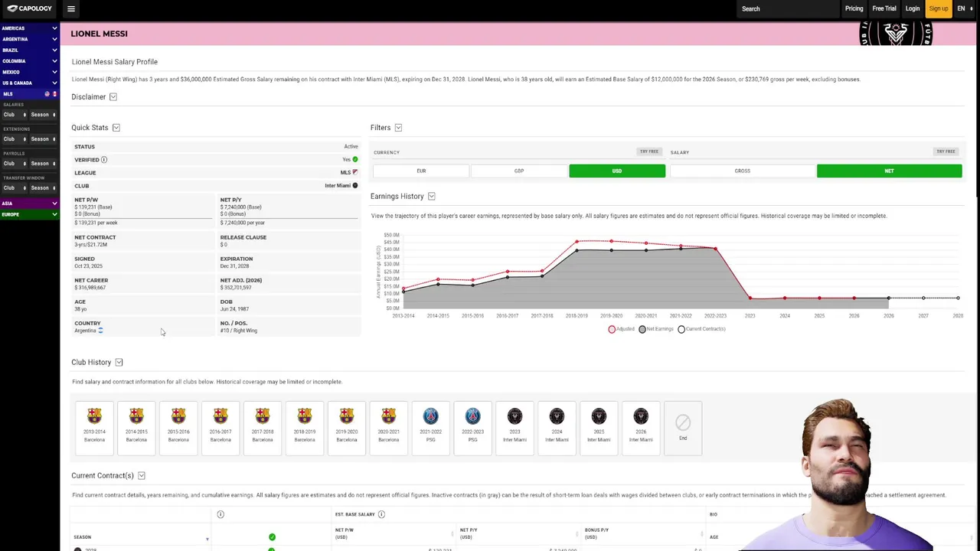Open the Salaries Club dropdown

(15, 115)
